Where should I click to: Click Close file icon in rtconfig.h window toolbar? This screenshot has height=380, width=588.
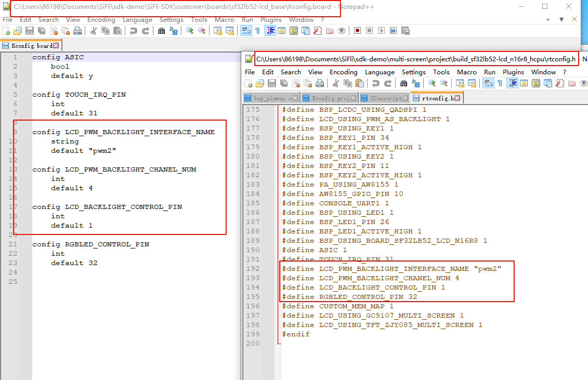(x=296, y=83)
